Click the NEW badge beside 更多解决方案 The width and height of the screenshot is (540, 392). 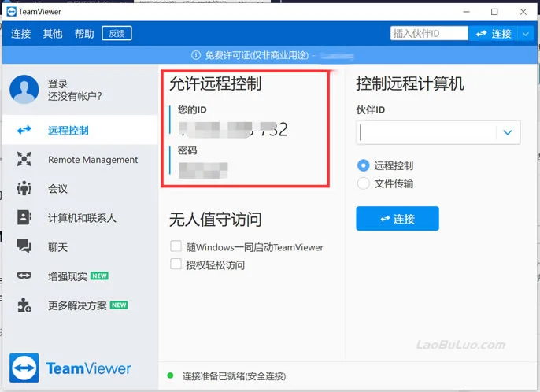(119, 305)
